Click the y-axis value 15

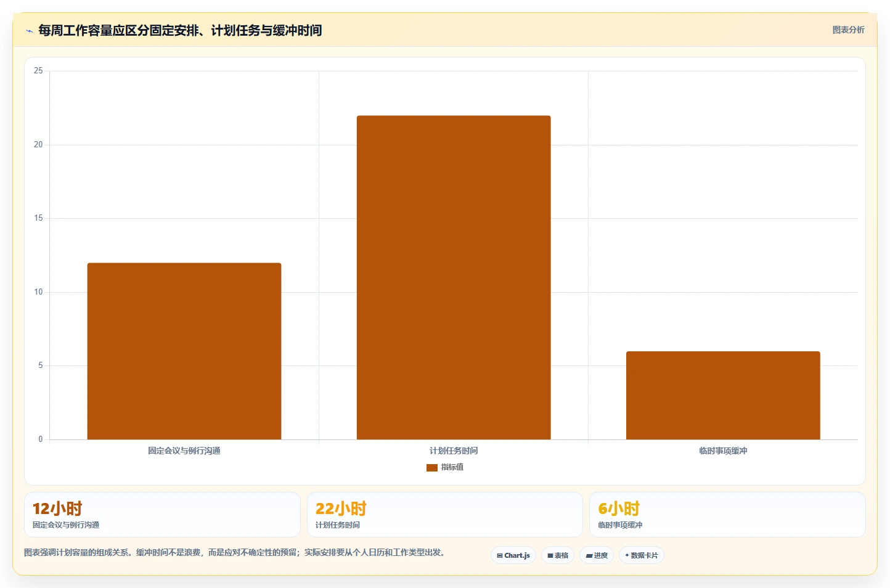click(x=38, y=218)
